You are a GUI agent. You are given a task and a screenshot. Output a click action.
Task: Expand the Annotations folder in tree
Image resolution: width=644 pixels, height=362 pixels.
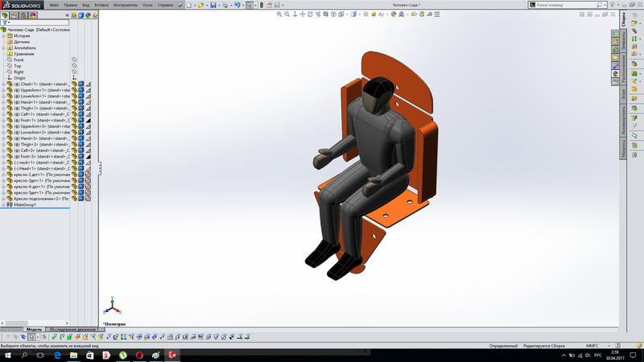(x=4, y=47)
